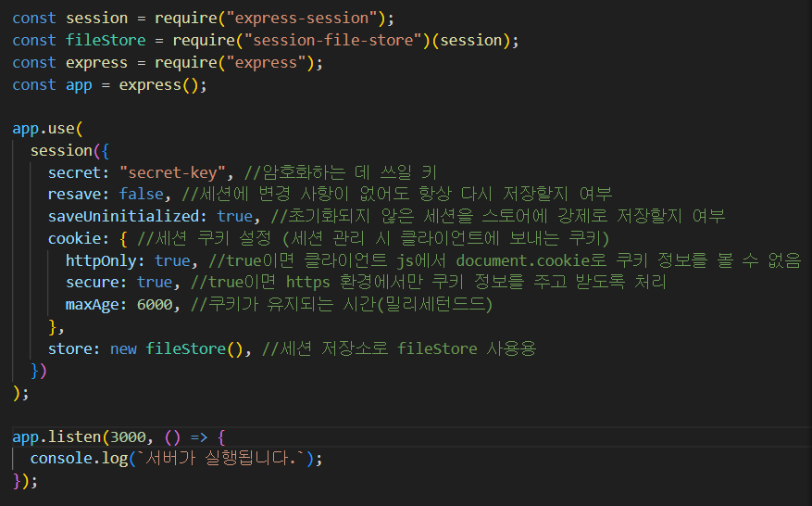The height and width of the screenshot is (506, 812).
Task: Click the comment starting //세션 쿠키 설정
Action: point(373,238)
